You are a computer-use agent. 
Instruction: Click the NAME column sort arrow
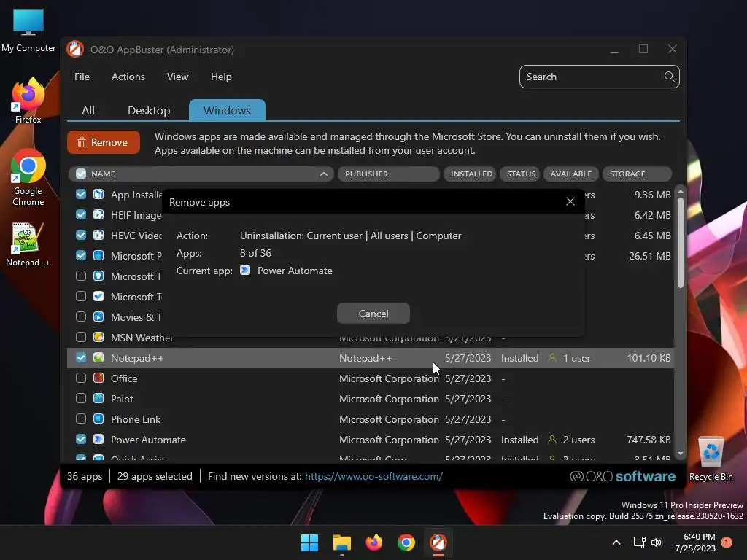click(x=324, y=174)
